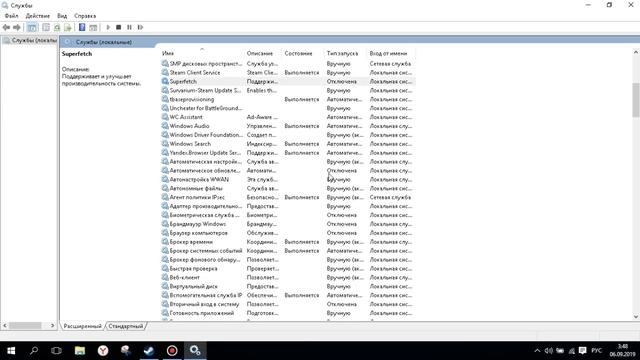
Task: Restart the service with the restart icon
Action: 140,27
